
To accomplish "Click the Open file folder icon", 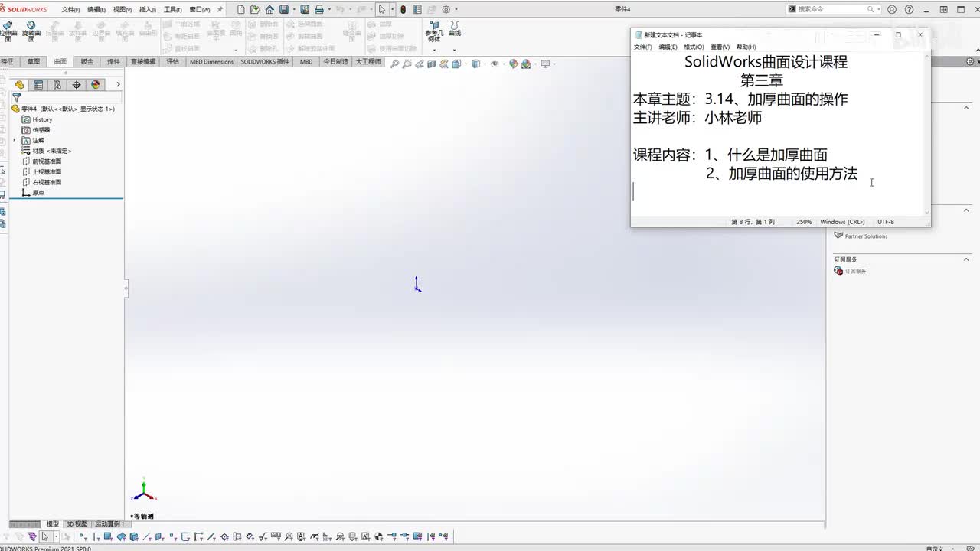I will (256, 10).
